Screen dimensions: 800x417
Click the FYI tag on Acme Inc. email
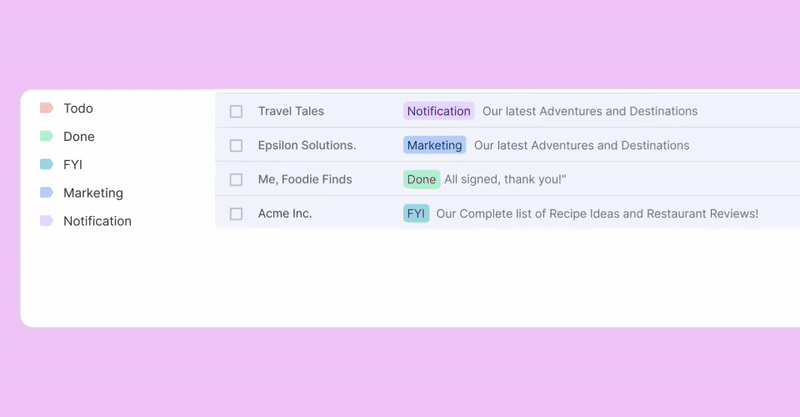pos(416,214)
